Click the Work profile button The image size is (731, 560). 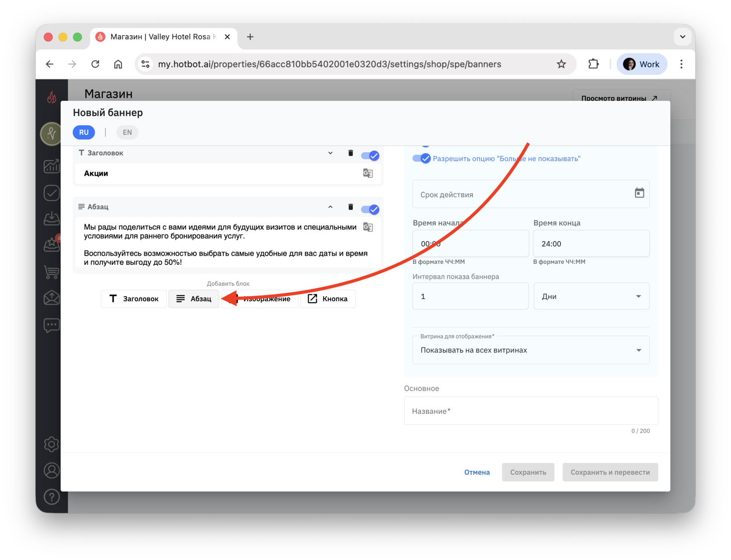tap(642, 64)
